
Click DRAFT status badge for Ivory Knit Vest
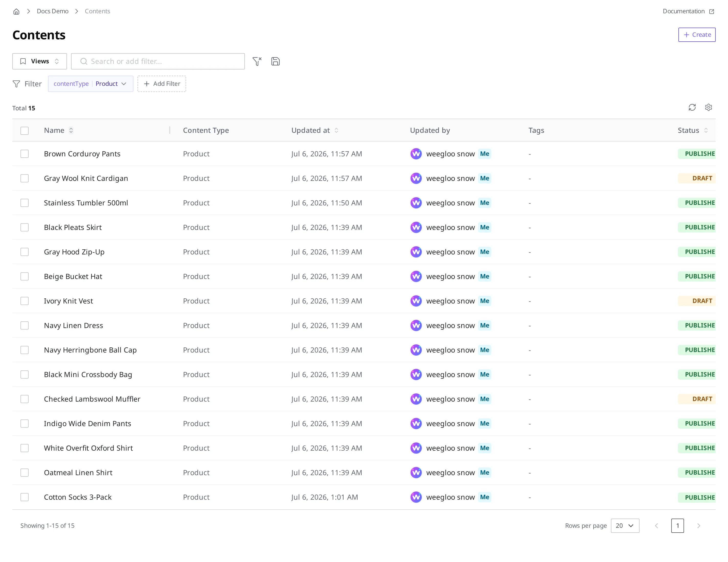pos(697,301)
